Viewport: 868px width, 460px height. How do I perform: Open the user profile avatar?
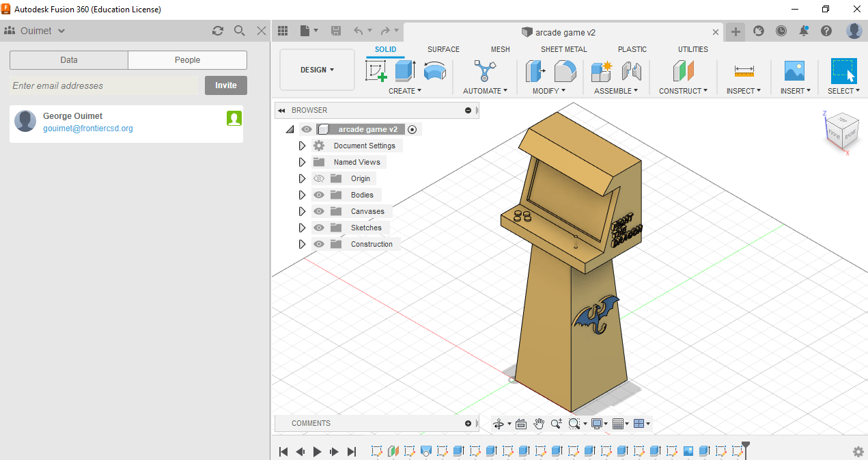(854, 31)
